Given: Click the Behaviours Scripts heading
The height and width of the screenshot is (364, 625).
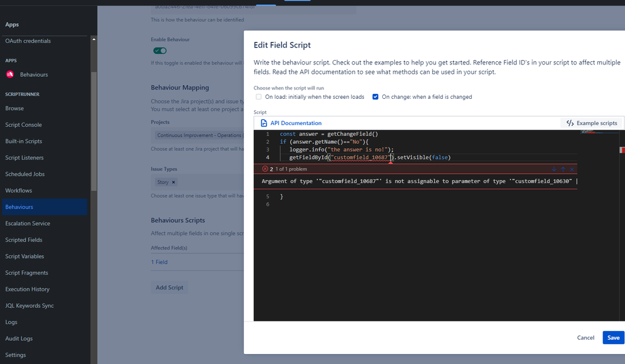Looking at the screenshot, I should pos(178,220).
